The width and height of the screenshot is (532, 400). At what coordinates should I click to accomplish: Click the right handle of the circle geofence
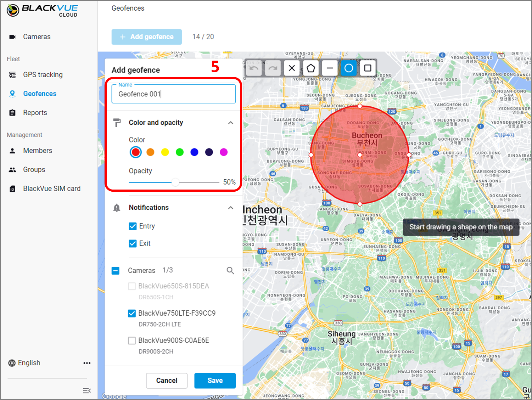tap(409, 155)
